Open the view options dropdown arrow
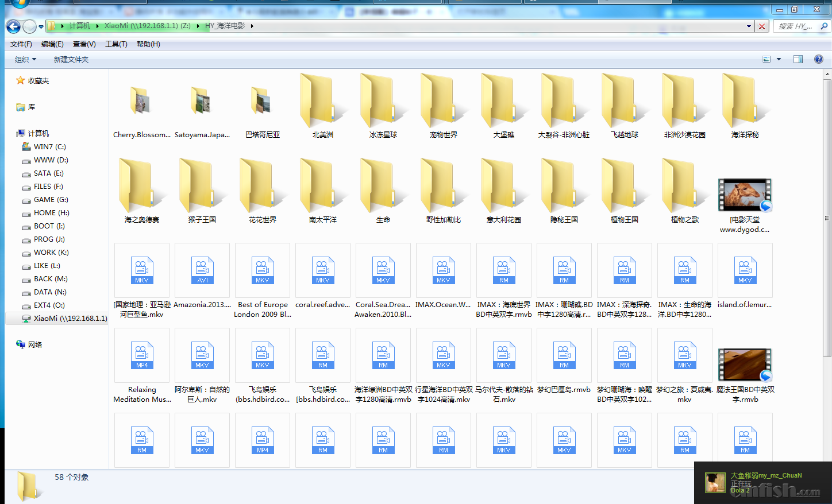The image size is (832, 504). pyautogui.click(x=779, y=59)
